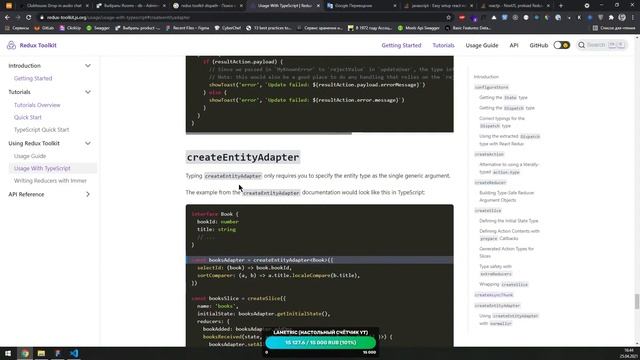Open the Windows Start menu
Screen dimensions: 640x360
[x=8, y=353]
